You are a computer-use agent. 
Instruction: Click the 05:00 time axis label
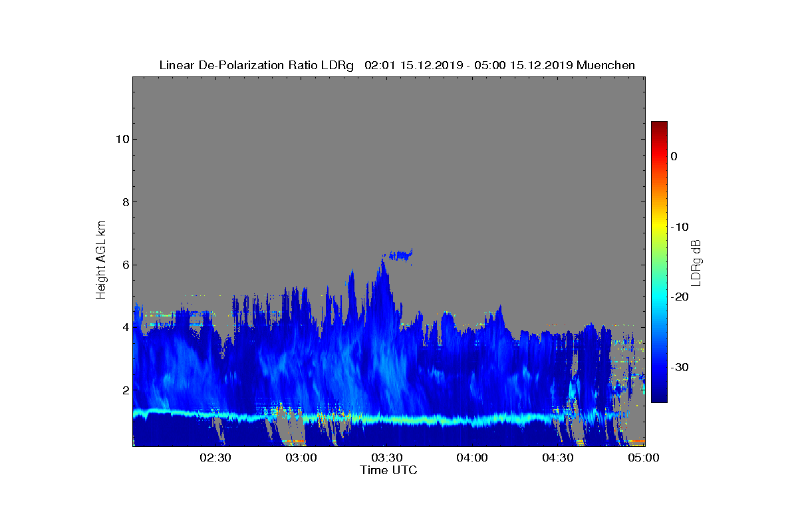643,458
